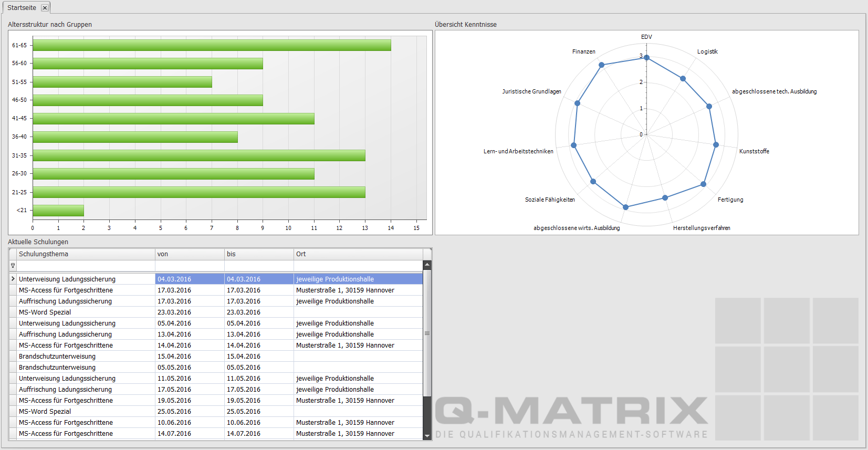Screen dimensions: 868x450
Task: Click the Finanzen data point on the radar chart
Action: click(x=602, y=65)
